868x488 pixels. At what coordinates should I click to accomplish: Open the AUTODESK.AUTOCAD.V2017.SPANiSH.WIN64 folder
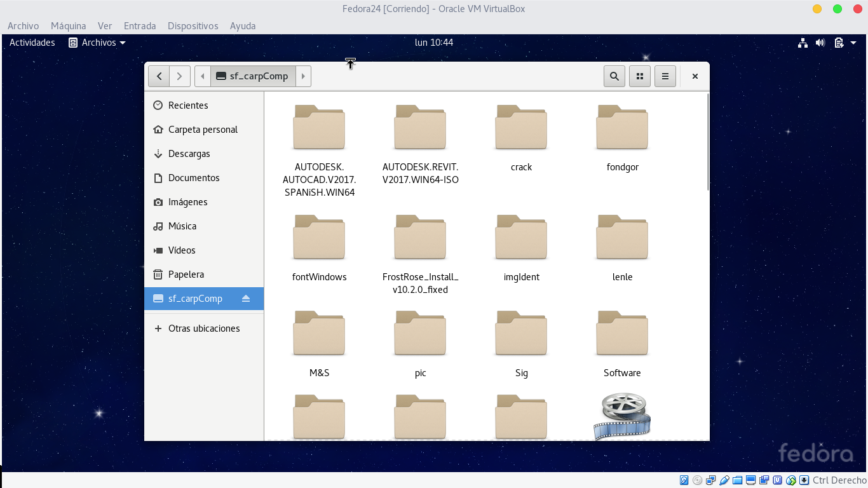click(319, 151)
